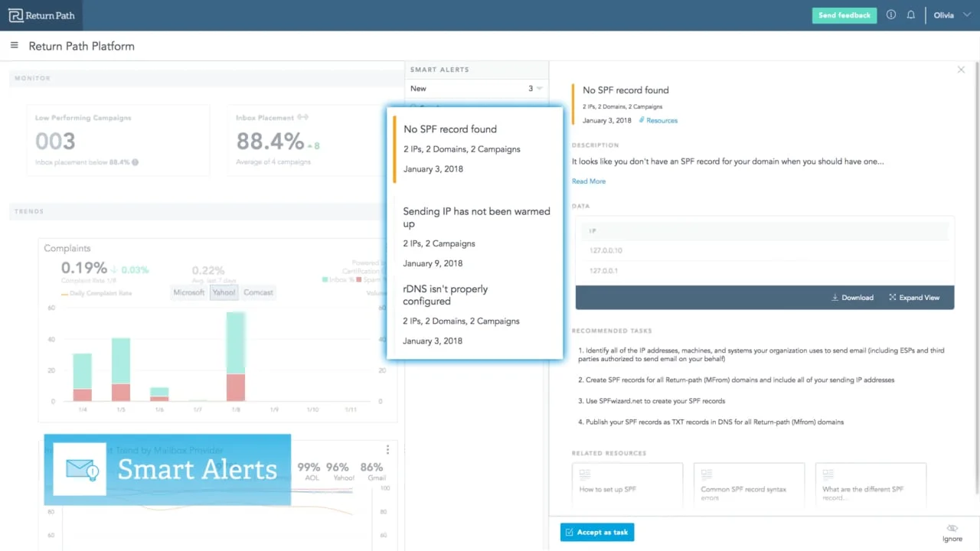Select the No SPF record found alert
Screen dimensions: 980x551
475,149
